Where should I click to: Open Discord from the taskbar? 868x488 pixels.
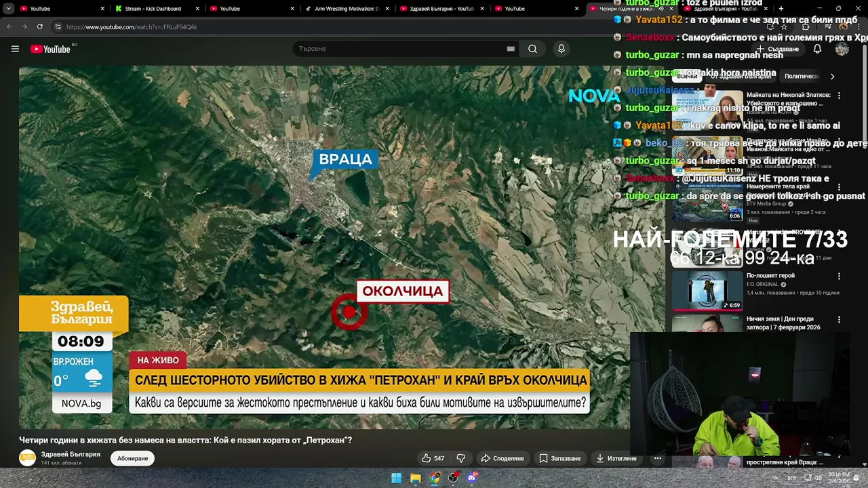point(472,478)
